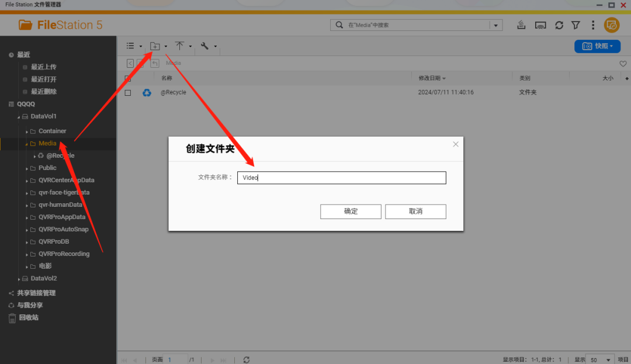Click the 确定 button
Viewport: 631px width, 364px height.
[351, 212]
